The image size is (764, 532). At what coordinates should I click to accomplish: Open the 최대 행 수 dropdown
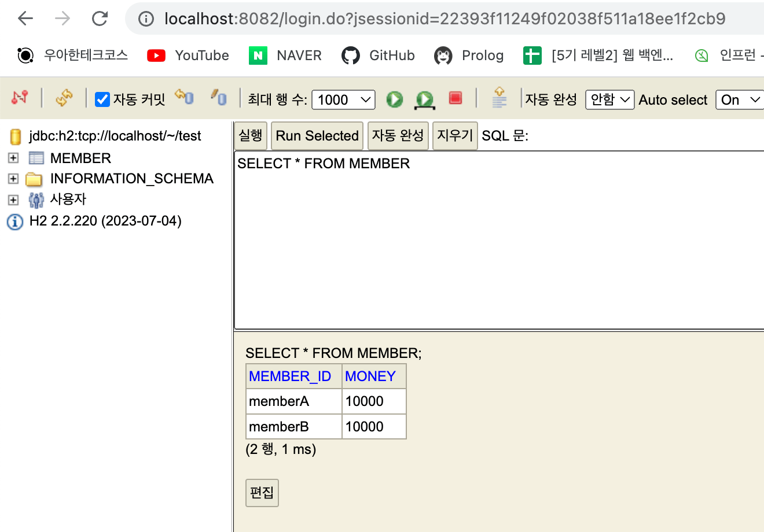343,99
